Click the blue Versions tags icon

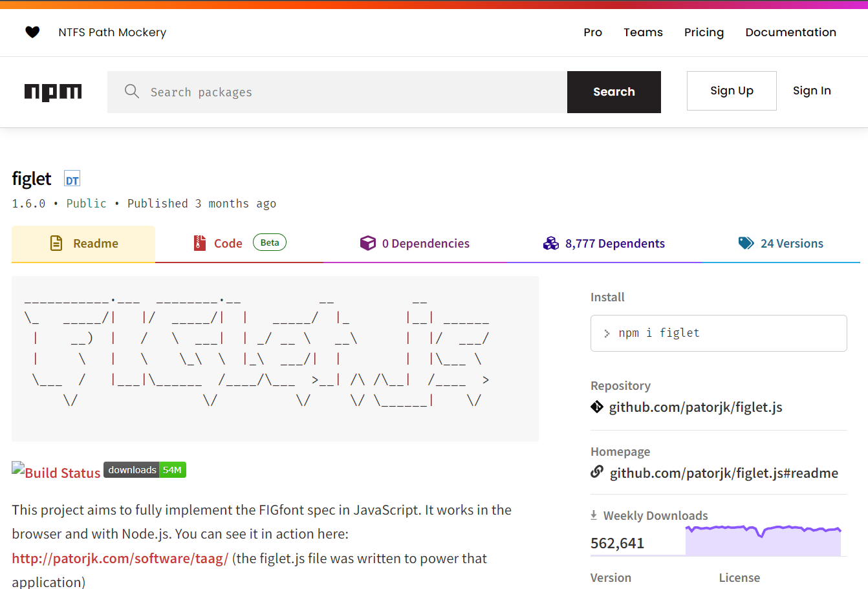tap(746, 243)
